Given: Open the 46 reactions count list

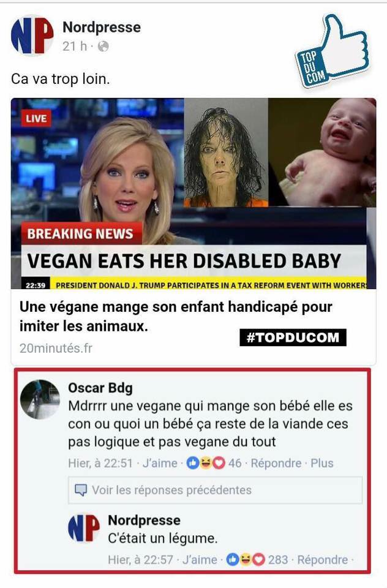Looking at the screenshot, I should [x=235, y=463].
